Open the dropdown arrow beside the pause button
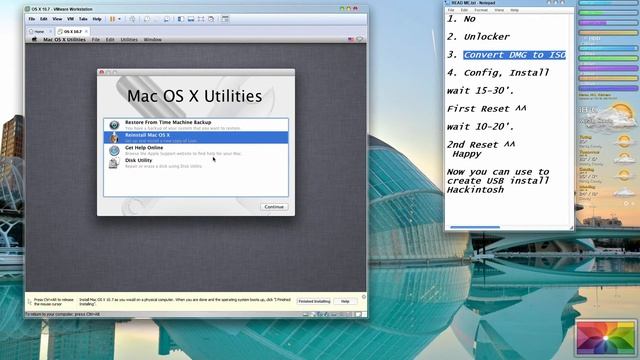The height and width of the screenshot is (360, 640). pyautogui.click(x=119, y=19)
